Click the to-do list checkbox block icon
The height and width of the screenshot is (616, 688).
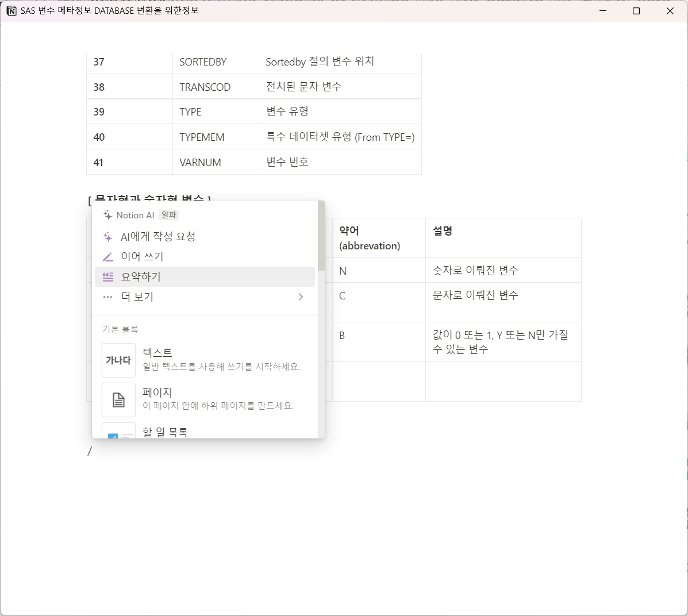118,430
